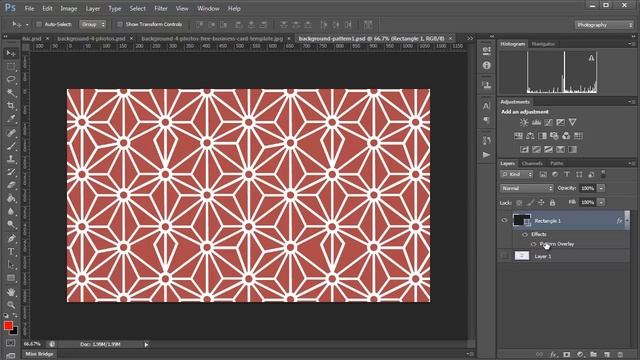
Task: Toggle lock all for layer
Action: pos(552,202)
